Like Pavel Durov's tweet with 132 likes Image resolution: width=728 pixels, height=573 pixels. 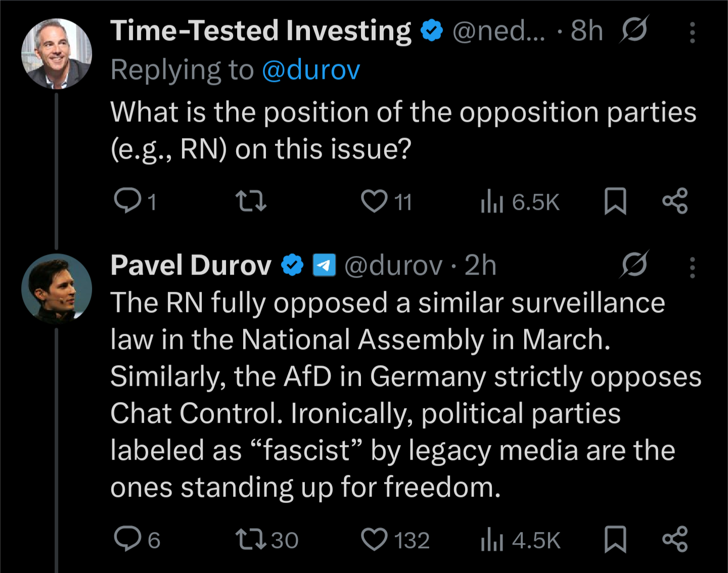pos(374,539)
